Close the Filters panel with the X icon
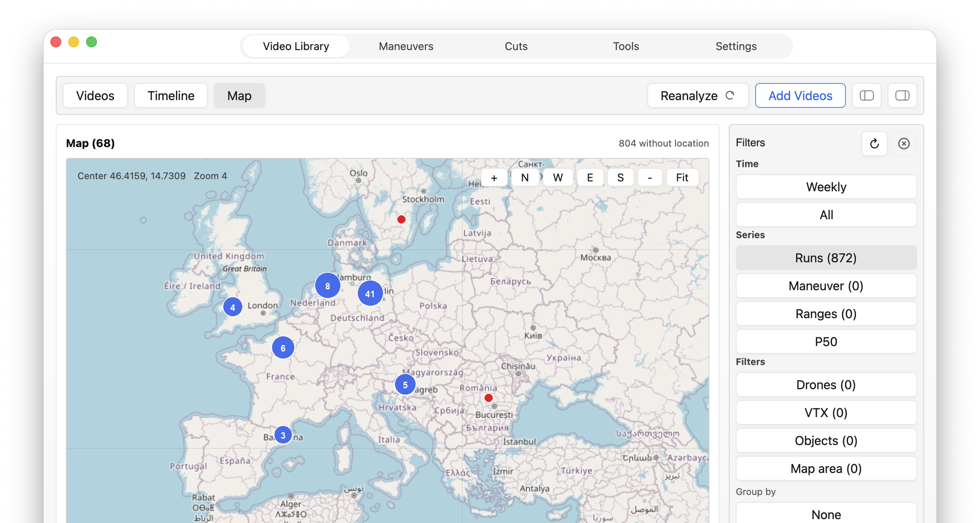This screenshot has height=523, width=980. [x=903, y=143]
